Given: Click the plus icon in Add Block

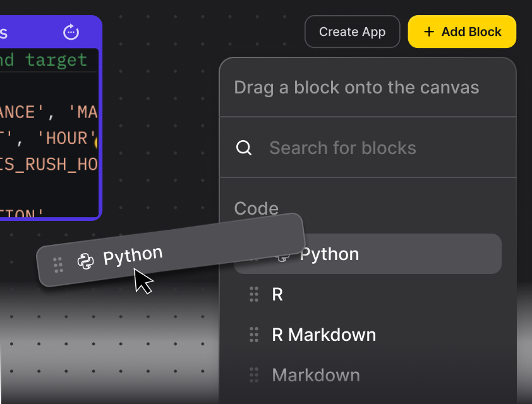Looking at the screenshot, I should coord(429,32).
